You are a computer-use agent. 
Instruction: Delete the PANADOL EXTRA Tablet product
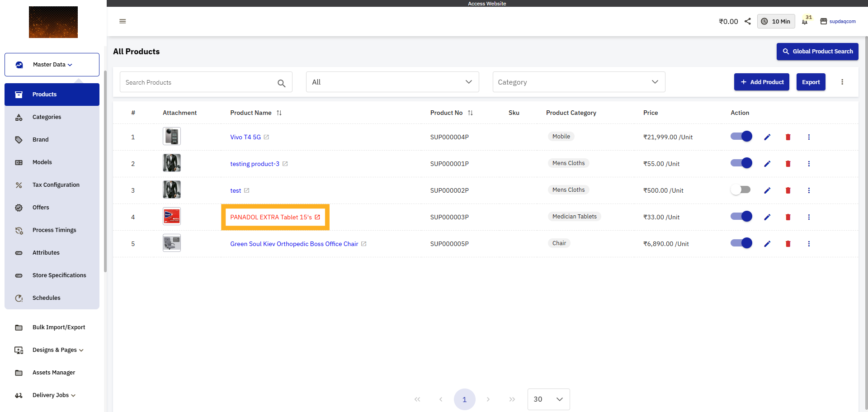pyautogui.click(x=788, y=217)
